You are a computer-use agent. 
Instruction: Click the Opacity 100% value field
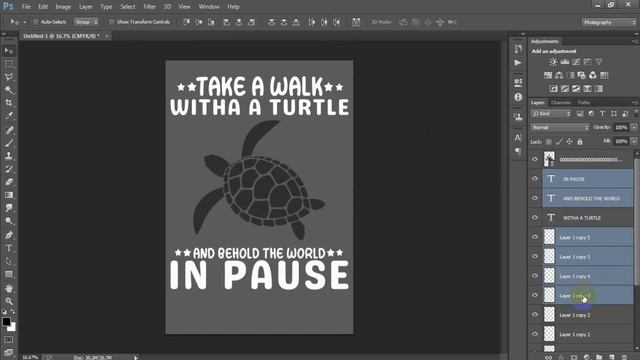(x=622, y=128)
